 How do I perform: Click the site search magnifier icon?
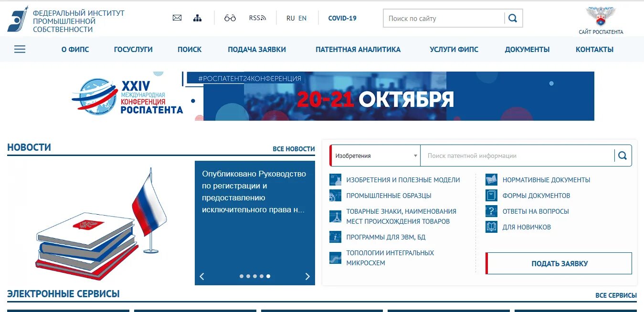click(513, 19)
